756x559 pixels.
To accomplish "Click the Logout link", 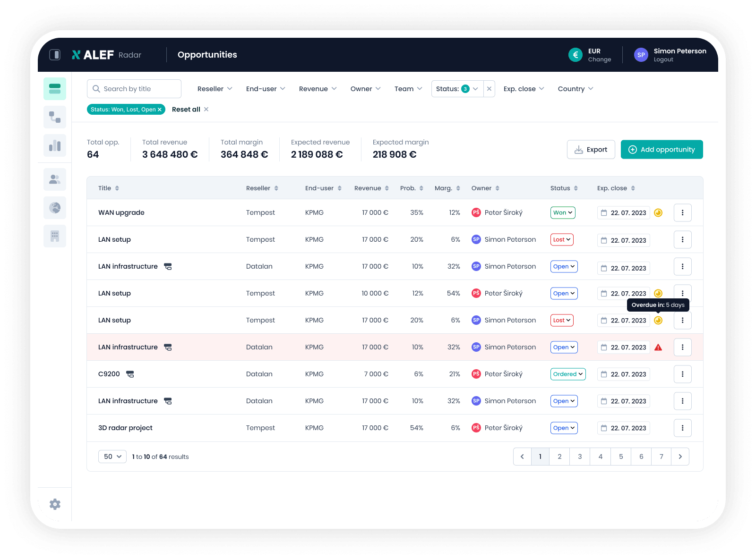I will (663, 59).
